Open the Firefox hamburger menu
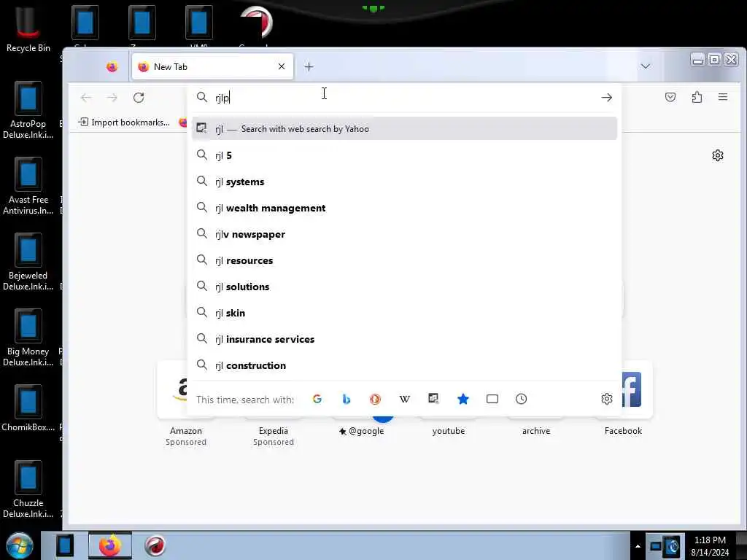The height and width of the screenshot is (560, 747). point(723,97)
